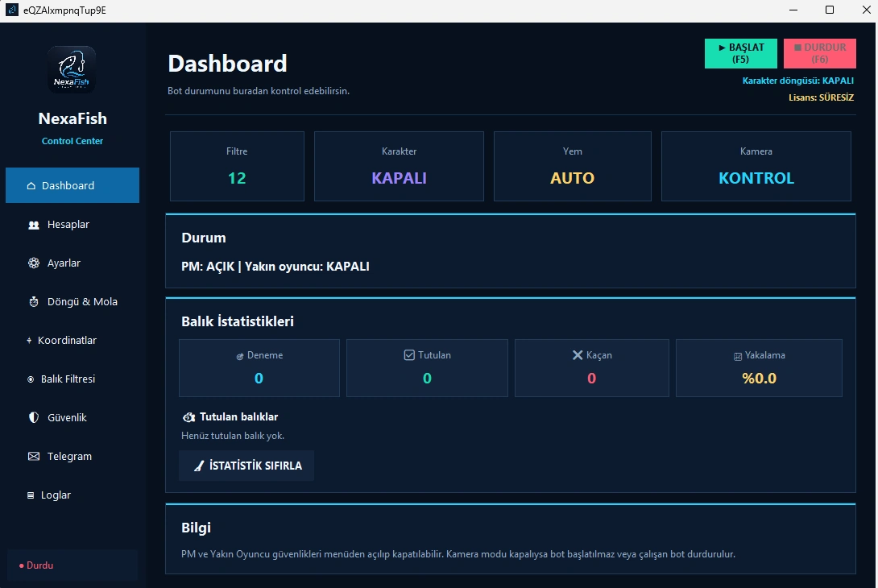This screenshot has height=588, width=878.
Task: Click the app icon in title bar
Action: pos(12,10)
